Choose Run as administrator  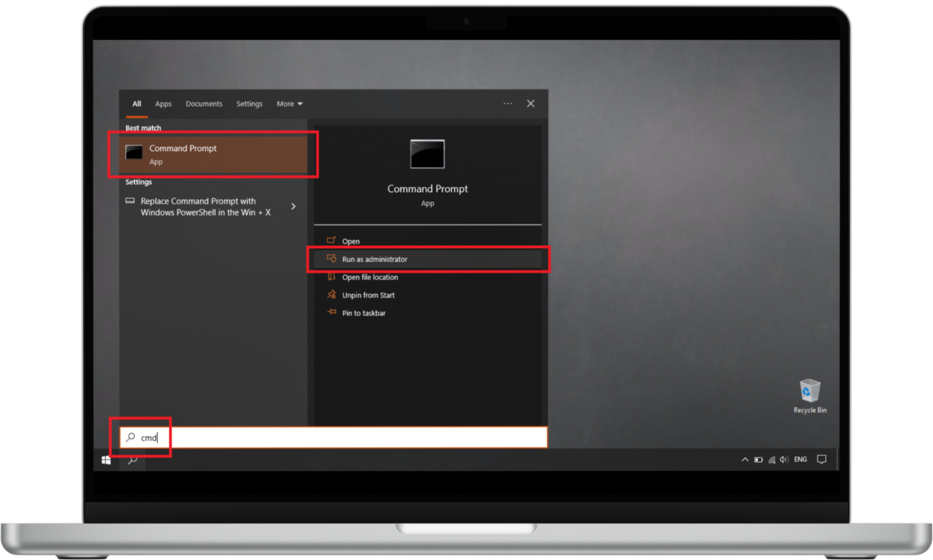tap(427, 259)
